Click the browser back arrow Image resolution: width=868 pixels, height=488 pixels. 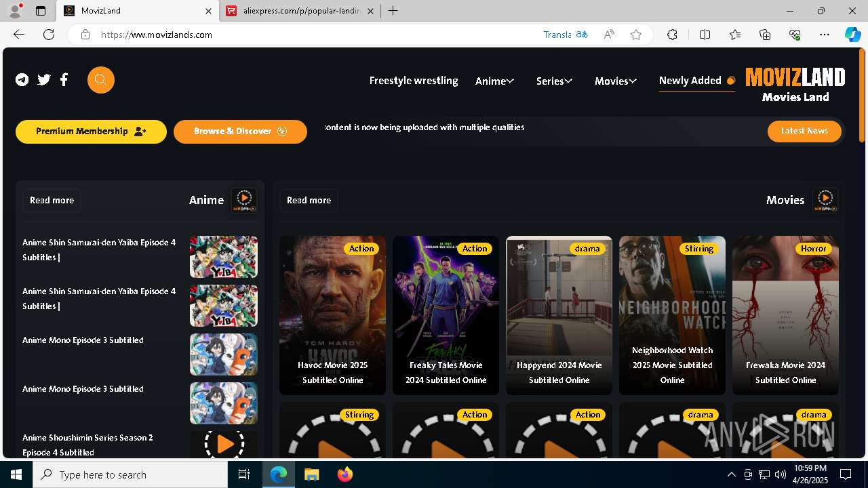coord(19,35)
